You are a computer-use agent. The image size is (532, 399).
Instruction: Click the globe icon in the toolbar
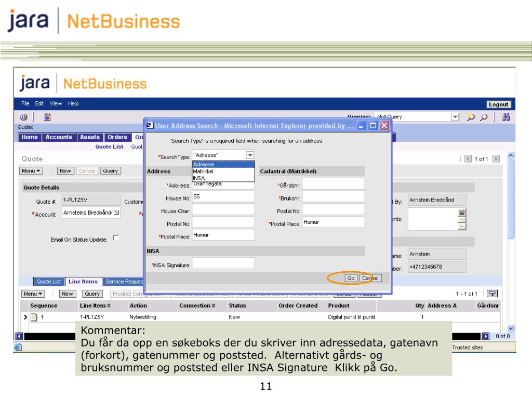(x=23, y=117)
